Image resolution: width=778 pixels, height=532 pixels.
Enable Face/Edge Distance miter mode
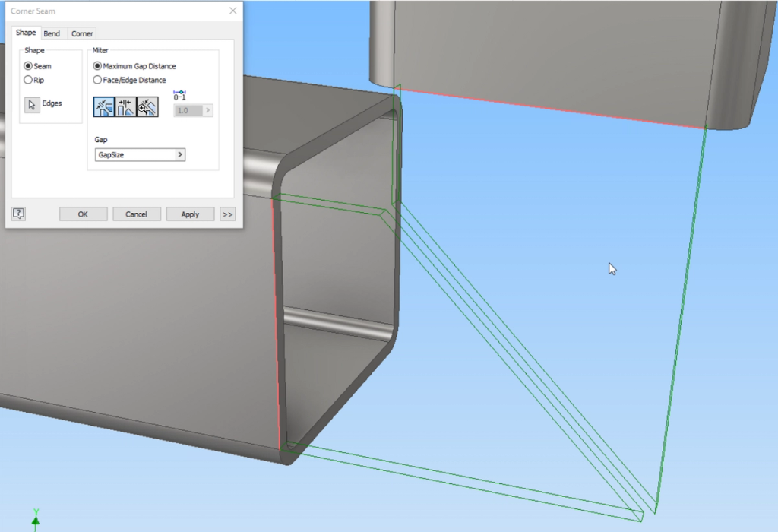[97, 80]
